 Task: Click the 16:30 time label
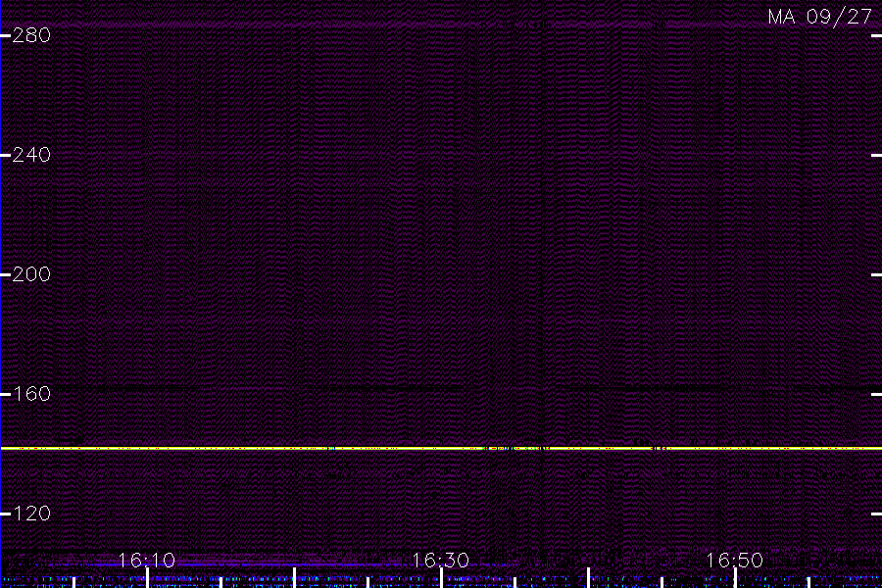click(440, 561)
